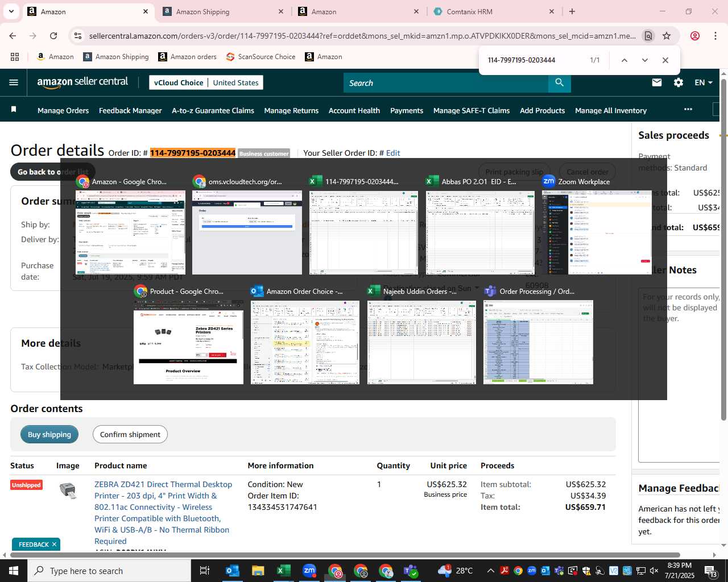This screenshot has height=582, width=728.
Task: Open the tab search dropdown arrow
Action: tap(11, 11)
